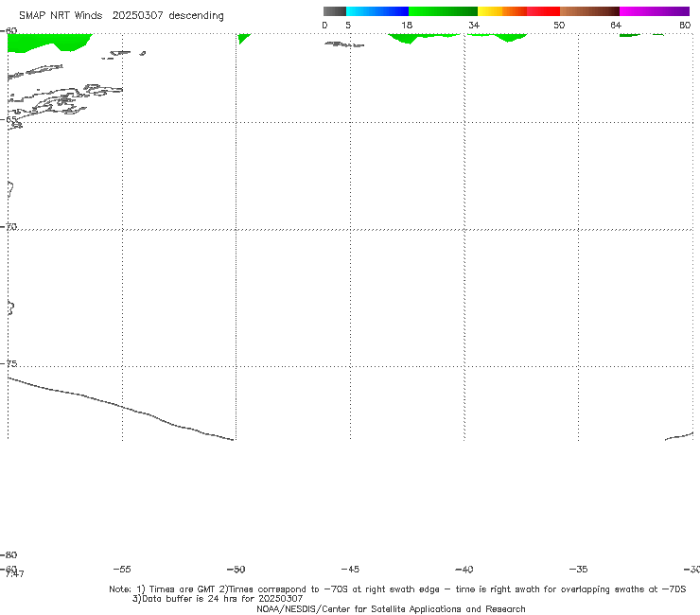Viewport: 700px width, 615px height.
Task: Click the '3)Data buffer is 24 hrs' note
Action: coord(218,599)
